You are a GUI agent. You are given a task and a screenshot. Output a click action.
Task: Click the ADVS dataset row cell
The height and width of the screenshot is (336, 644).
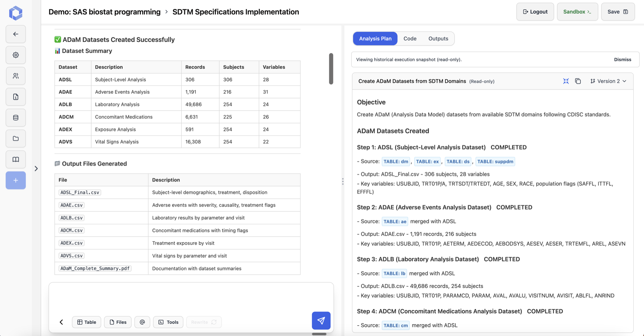click(x=73, y=142)
